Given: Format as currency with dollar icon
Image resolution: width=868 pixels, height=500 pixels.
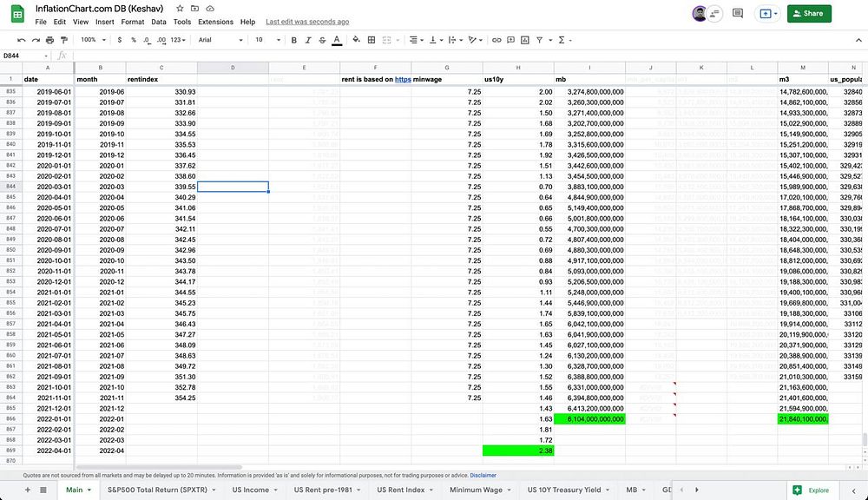Looking at the screenshot, I should pos(120,40).
